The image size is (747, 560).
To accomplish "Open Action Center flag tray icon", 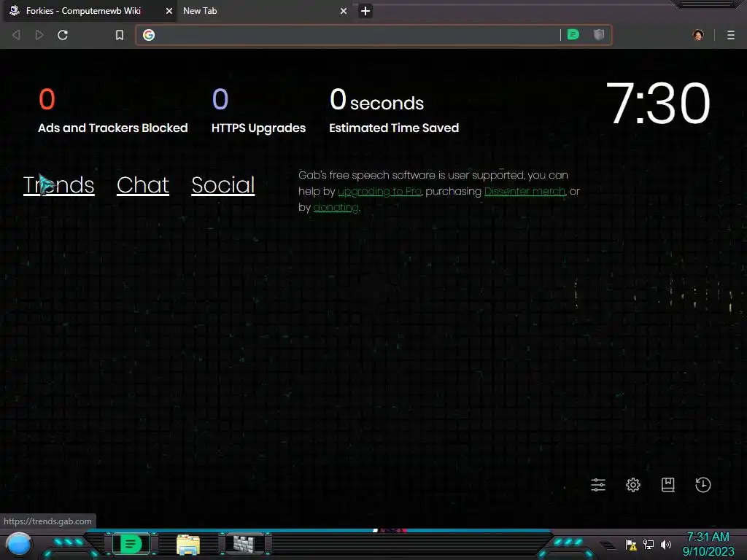I will (631, 544).
